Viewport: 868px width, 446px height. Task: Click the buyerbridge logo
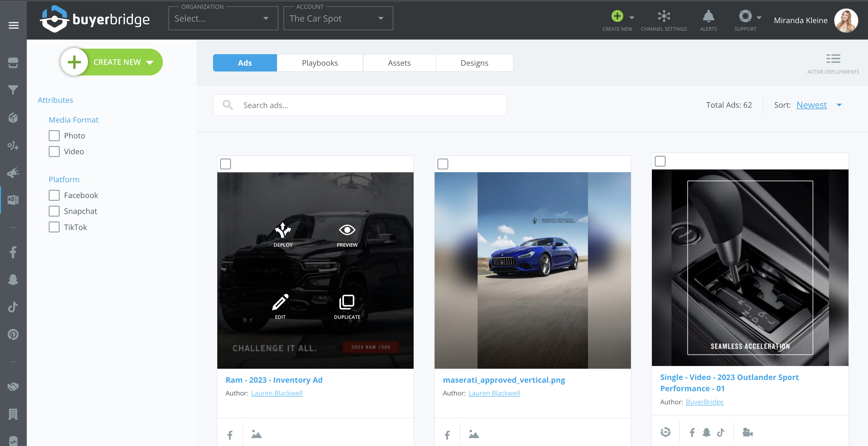point(95,19)
